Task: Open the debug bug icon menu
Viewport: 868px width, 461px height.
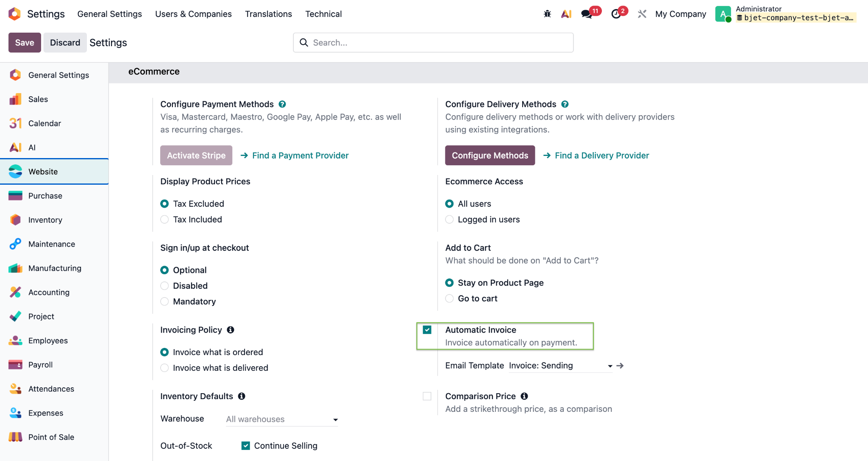Action: 547,14
